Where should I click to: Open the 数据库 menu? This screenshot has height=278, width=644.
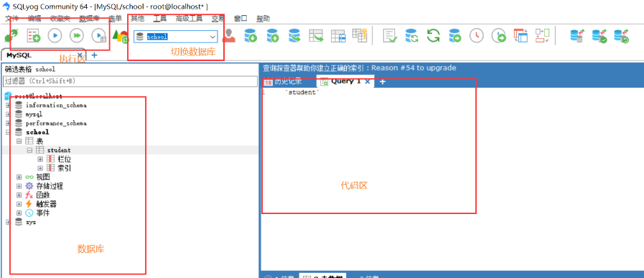coord(89,18)
